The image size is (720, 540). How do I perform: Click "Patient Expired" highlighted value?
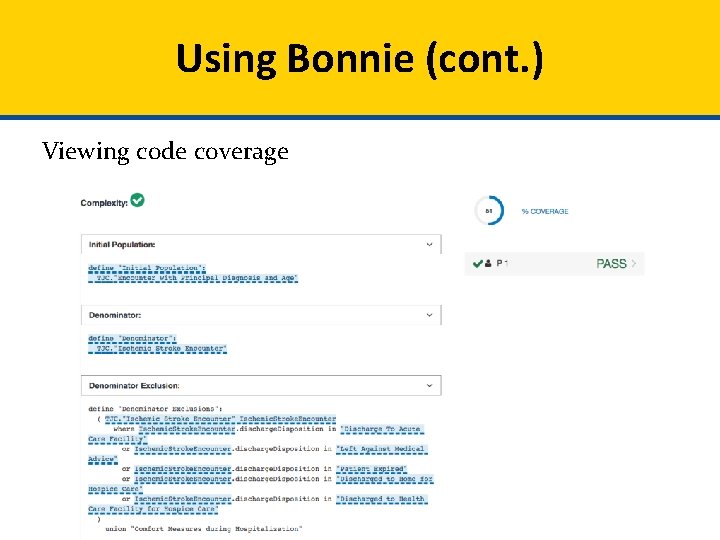pos(371,469)
